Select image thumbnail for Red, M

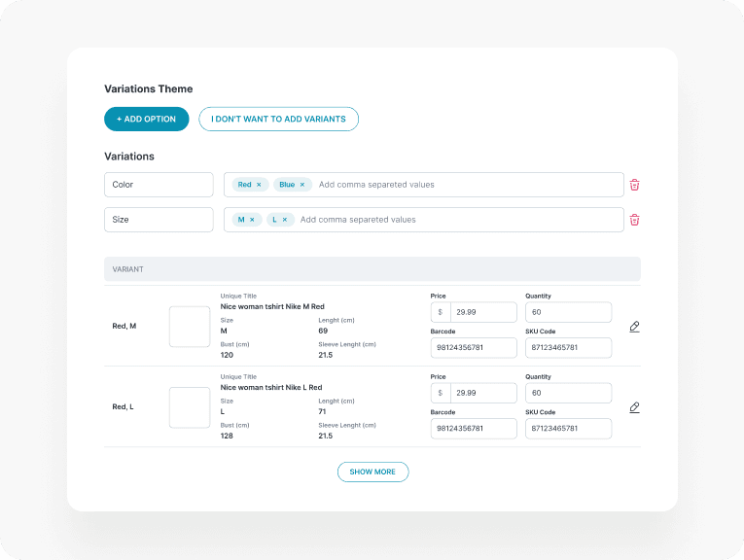pos(190,327)
